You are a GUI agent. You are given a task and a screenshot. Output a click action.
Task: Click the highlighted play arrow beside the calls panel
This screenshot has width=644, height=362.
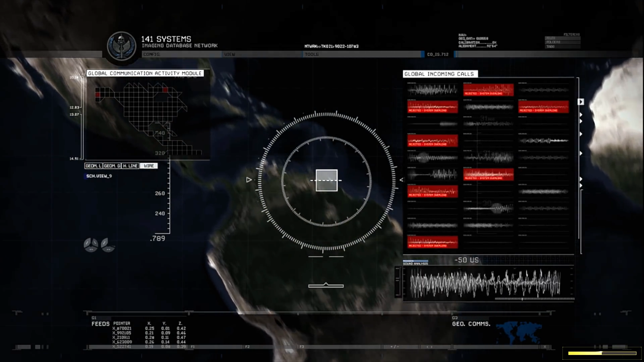coord(581,102)
